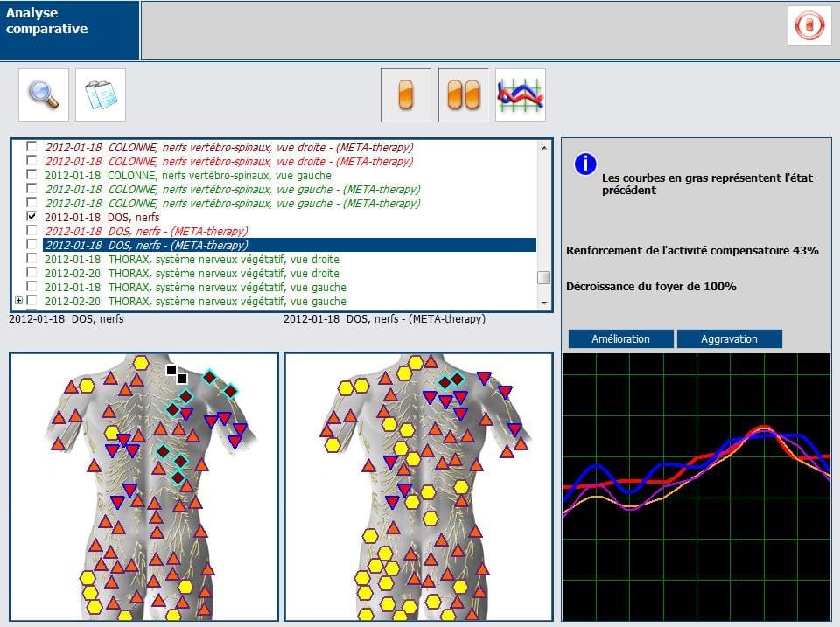Click the comparison curves graph area
This screenshot has height=627, width=840.
click(696, 485)
